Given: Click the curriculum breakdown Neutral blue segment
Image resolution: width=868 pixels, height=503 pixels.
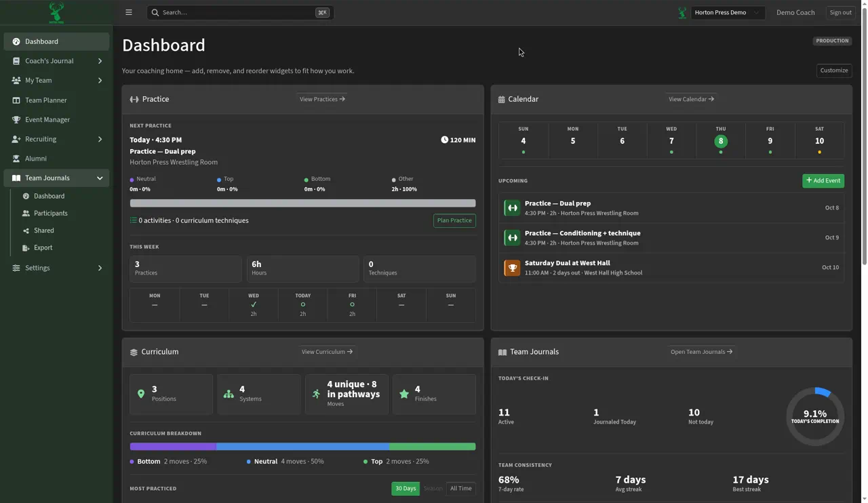Looking at the screenshot, I should tap(302, 447).
